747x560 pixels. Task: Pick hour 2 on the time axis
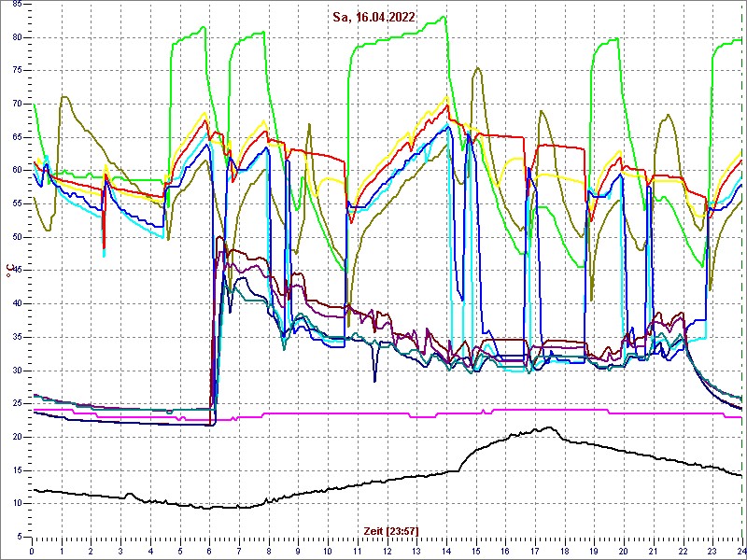pos(91,552)
